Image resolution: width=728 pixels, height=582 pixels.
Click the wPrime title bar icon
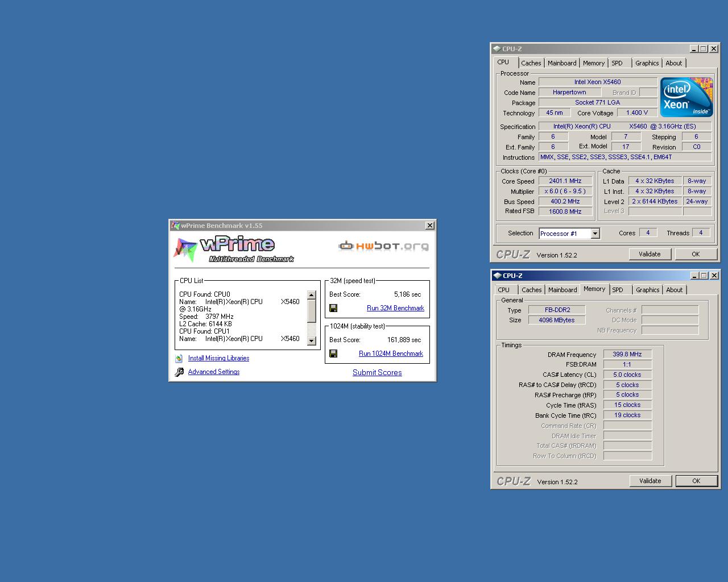point(175,226)
